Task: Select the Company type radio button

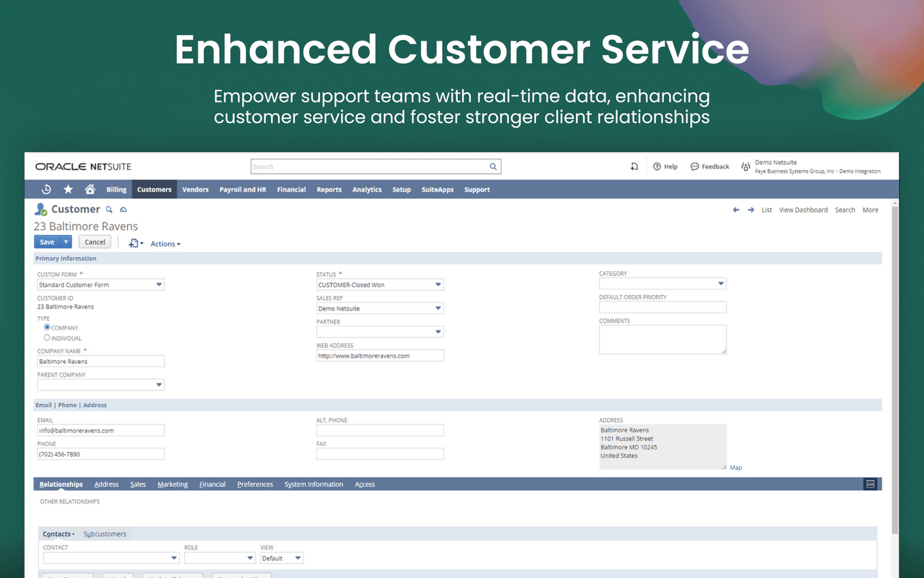Action: (x=47, y=327)
